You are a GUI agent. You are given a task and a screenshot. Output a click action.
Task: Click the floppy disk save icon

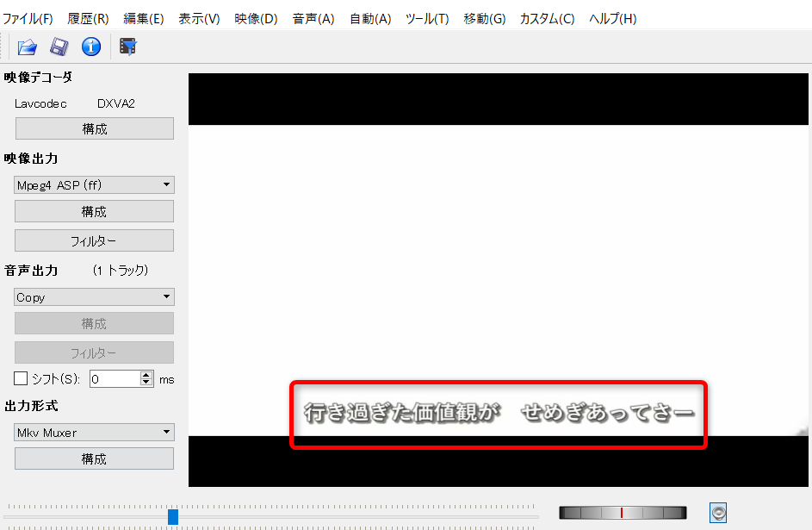point(59,47)
